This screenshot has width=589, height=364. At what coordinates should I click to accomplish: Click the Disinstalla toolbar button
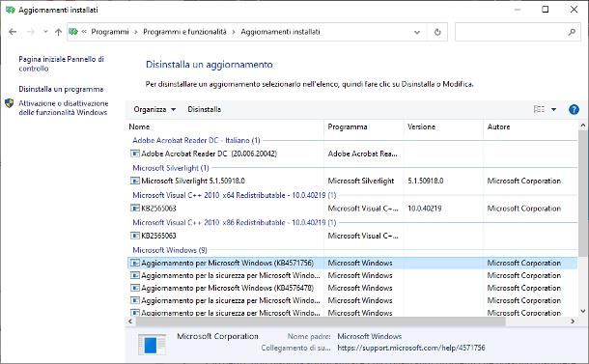[205, 109]
